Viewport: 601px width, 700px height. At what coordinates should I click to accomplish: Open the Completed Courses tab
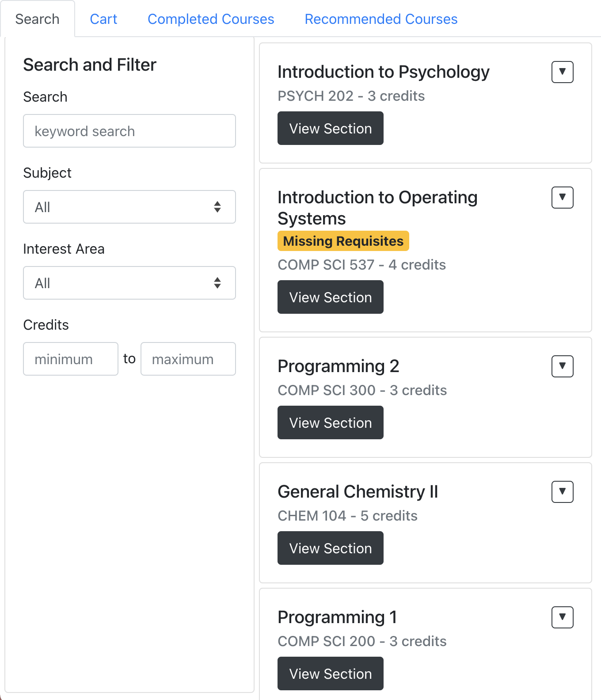[x=211, y=19]
